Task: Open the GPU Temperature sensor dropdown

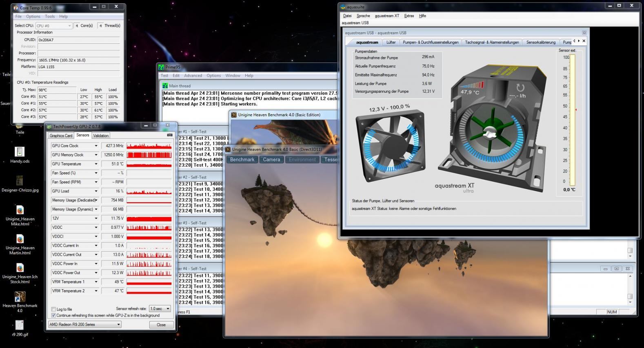Action: point(96,164)
